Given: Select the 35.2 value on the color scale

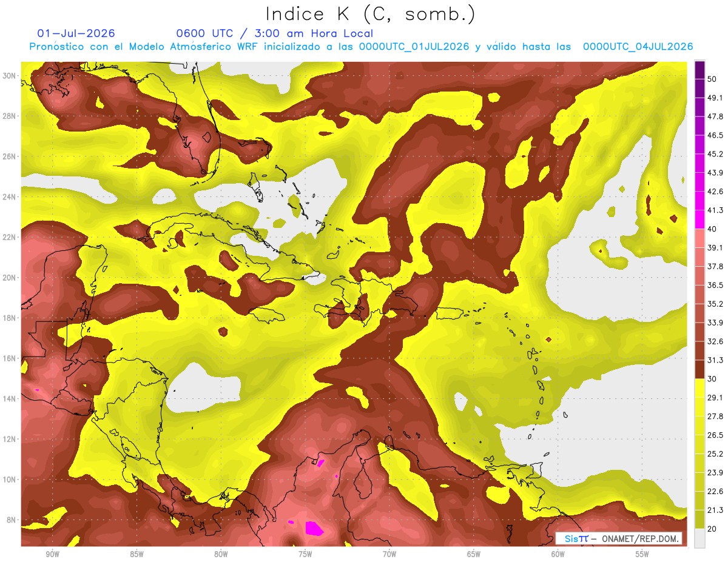Looking at the screenshot, I should tap(715, 304).
